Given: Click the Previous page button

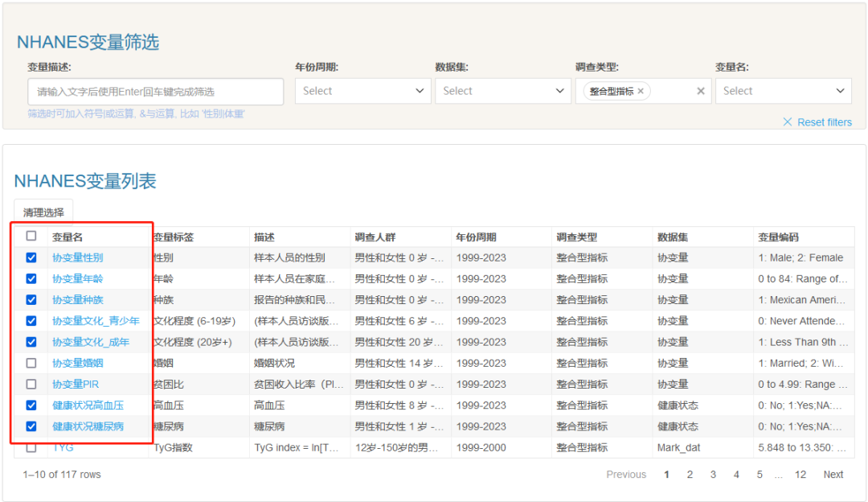Looking at the screenshot, I should [x=626, y=475].
